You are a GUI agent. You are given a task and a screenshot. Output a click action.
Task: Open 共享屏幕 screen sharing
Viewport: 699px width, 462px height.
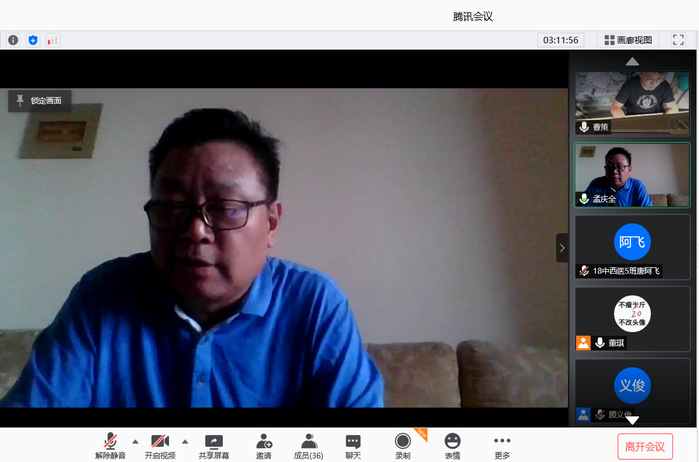213,444
